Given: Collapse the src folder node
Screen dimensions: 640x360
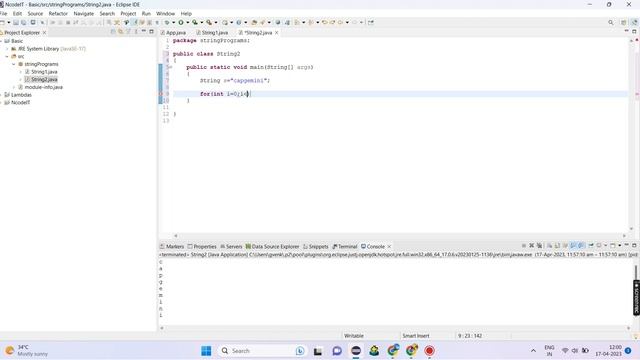Looking at the screenshot, I should point(7,56).
